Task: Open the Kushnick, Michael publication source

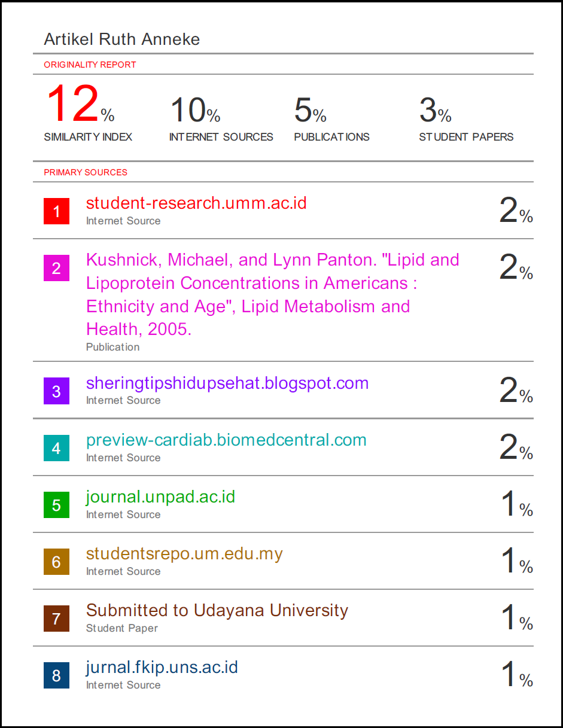Action: [x=273, y=294]
